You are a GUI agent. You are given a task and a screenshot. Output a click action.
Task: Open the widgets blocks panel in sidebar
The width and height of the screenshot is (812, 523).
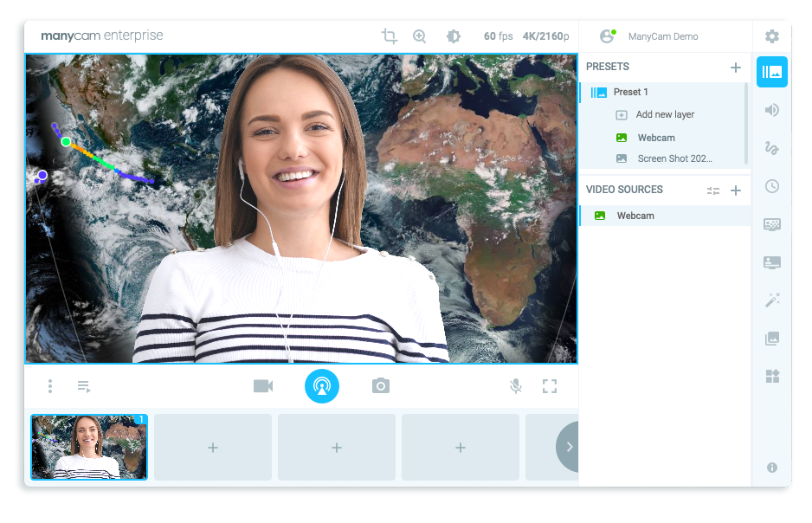tap(771, 377)
